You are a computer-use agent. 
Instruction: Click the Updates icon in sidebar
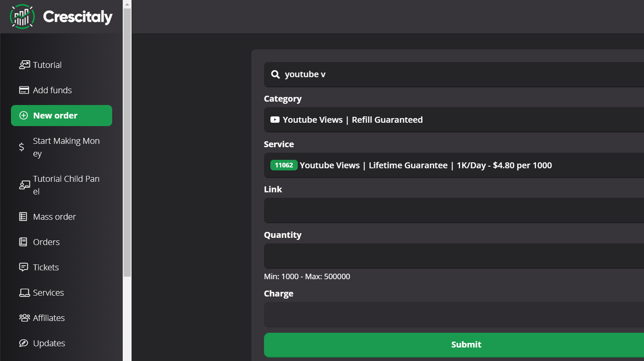pyautogui.click(x=24, y=343)
